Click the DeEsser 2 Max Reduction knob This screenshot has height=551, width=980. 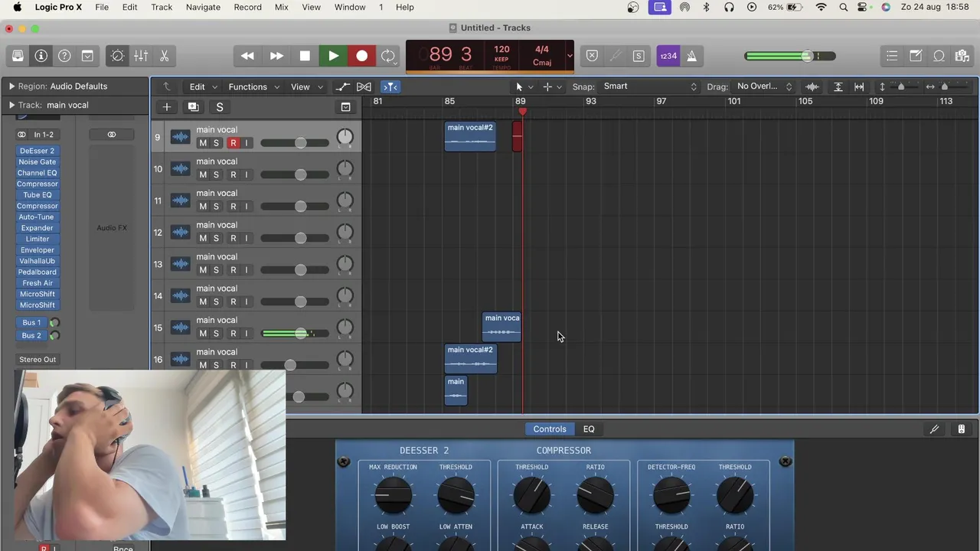(x=393, y=495)
